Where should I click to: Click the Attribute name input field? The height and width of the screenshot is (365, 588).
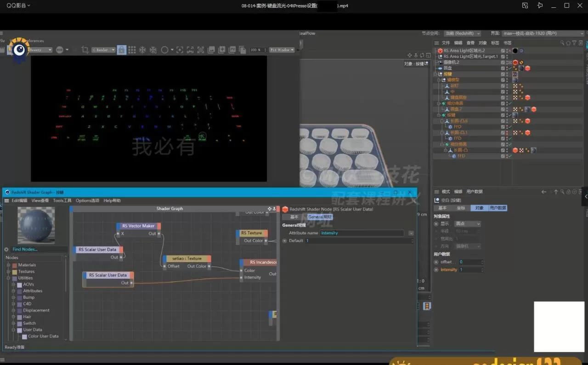click(x=362, y=233)
